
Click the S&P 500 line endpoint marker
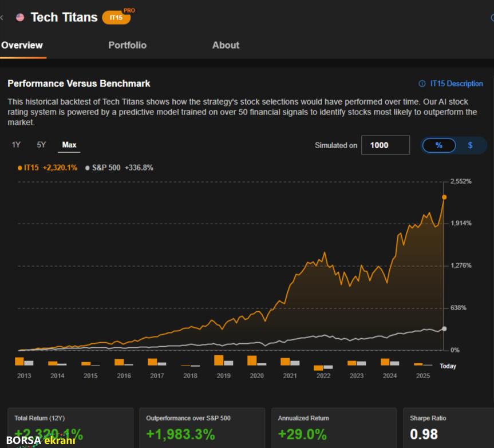point(444,329)
